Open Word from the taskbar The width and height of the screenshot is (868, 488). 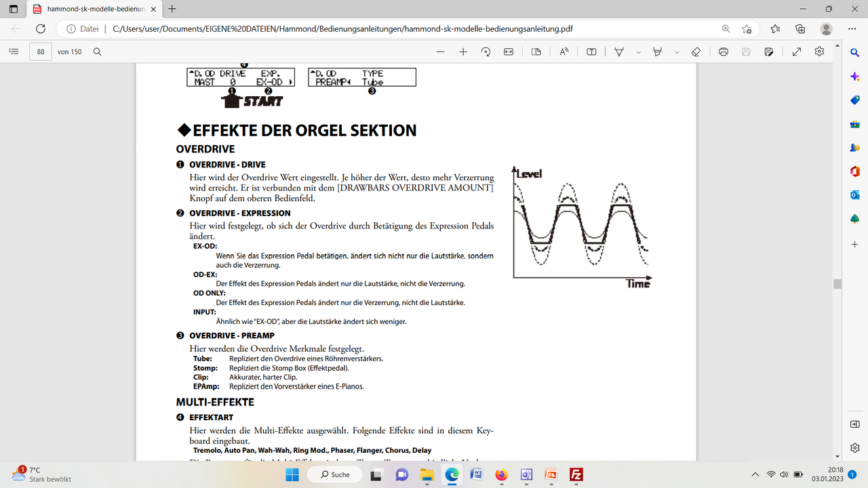pyautogui.click(x=476, y=474)
